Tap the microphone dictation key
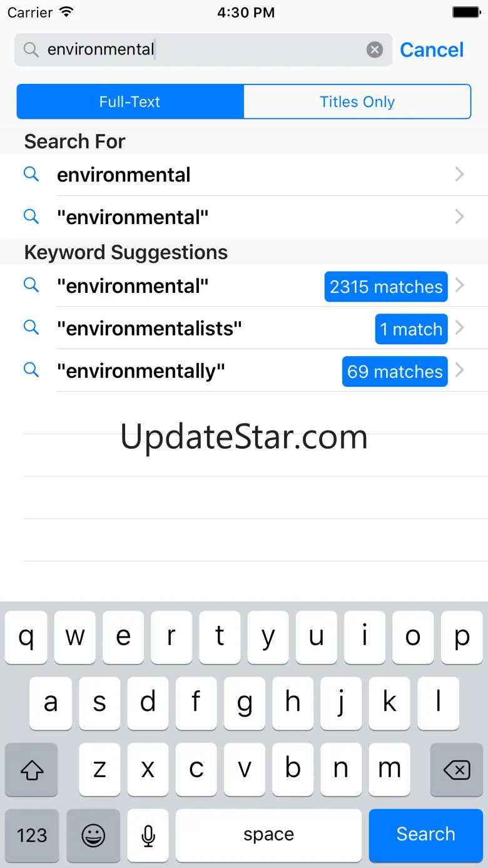488x868 pixels. point(148,835)
